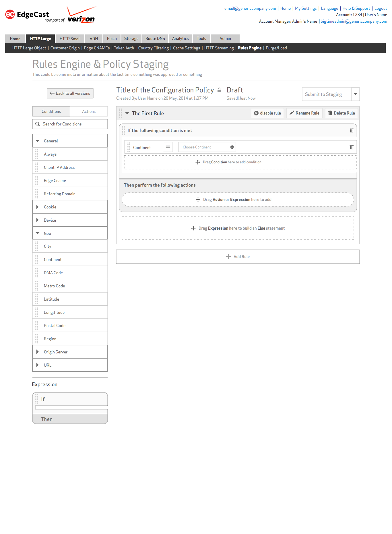
Task: Open Token Auth in the submenu
Action: click(x=124, y=48)
